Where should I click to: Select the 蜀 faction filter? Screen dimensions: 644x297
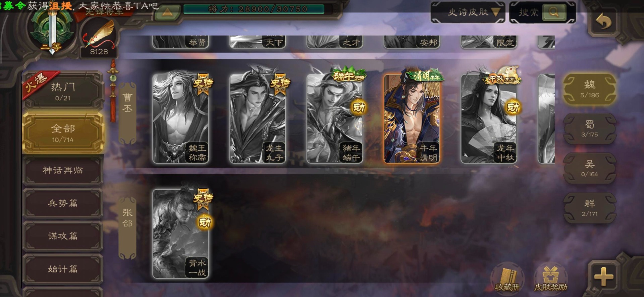point(589,129)
